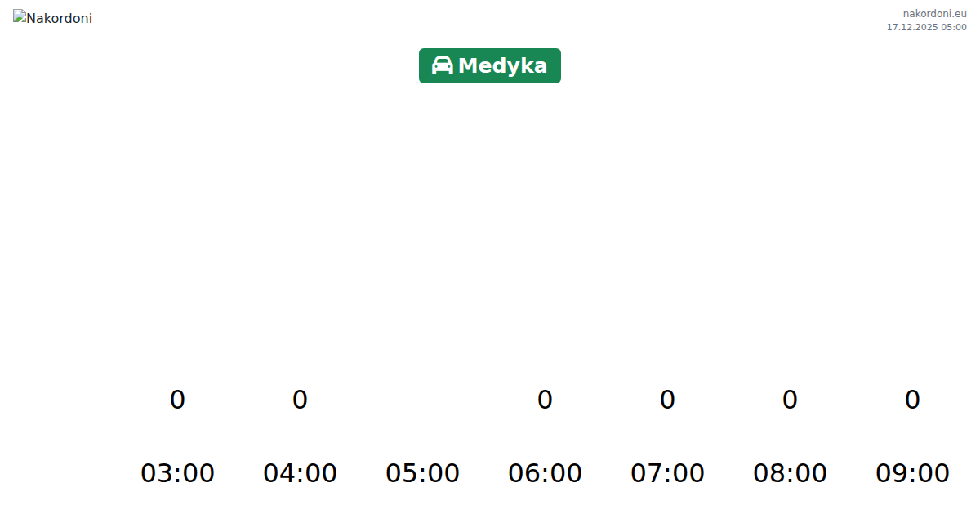
Task: Select the 04:00 time label
Action: (x=300, y=473)
